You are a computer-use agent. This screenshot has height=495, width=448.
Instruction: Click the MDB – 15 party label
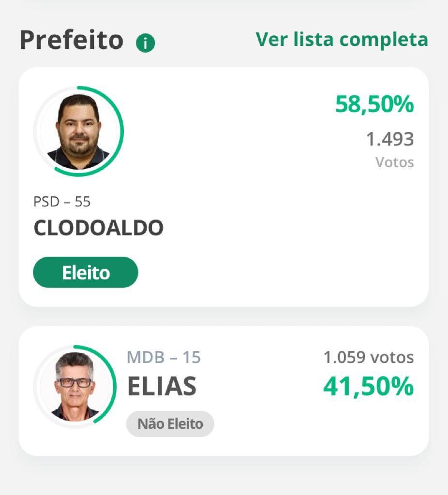[x=164, y=357]
